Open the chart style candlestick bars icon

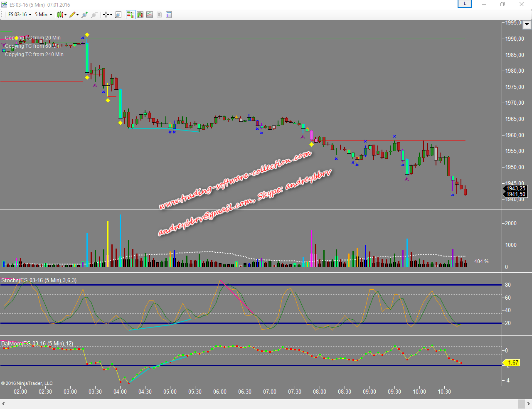[x=60, y=15]
